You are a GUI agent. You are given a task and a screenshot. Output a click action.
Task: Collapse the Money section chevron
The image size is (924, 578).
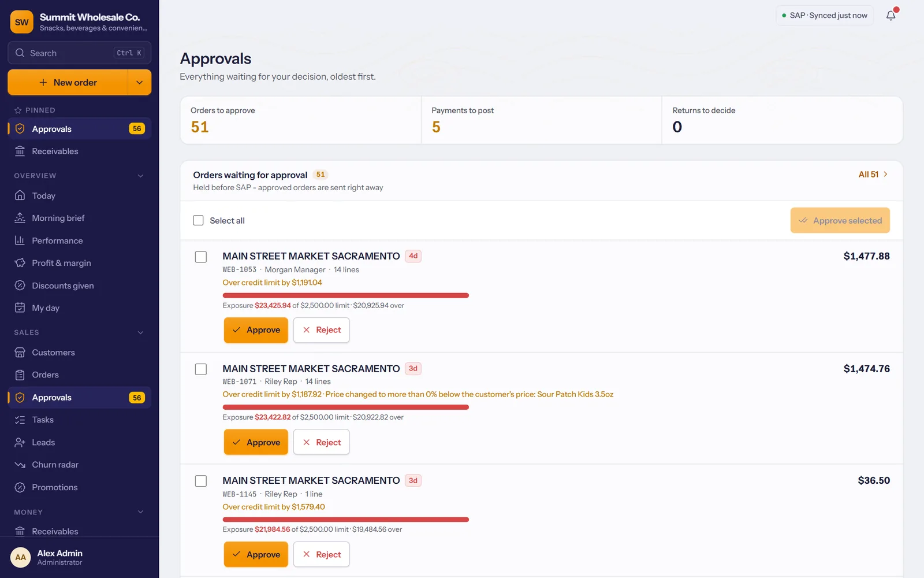click(140, 512)
